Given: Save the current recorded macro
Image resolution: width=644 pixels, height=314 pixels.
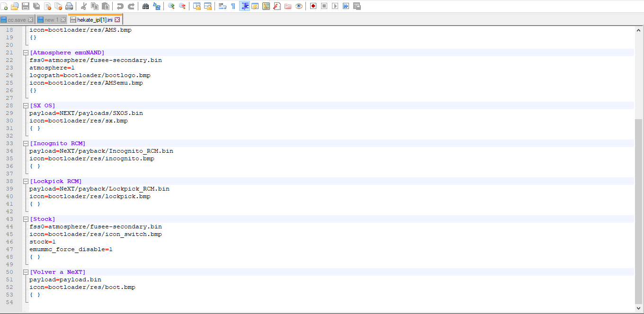Looking at the screenshot, I should [357, 6].
